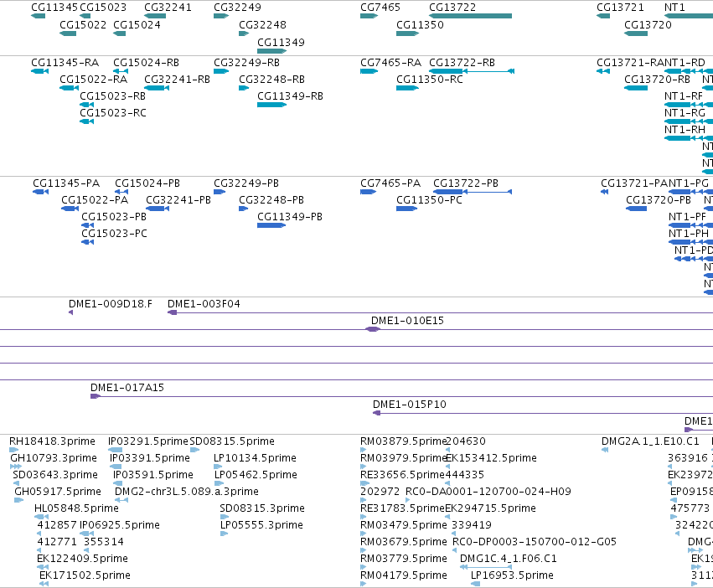Image resolution: width=713 pixels, height=588 pixels.
Task: Click the purple marker under DME1-009D18.F
Action: (x=70, y=312)
